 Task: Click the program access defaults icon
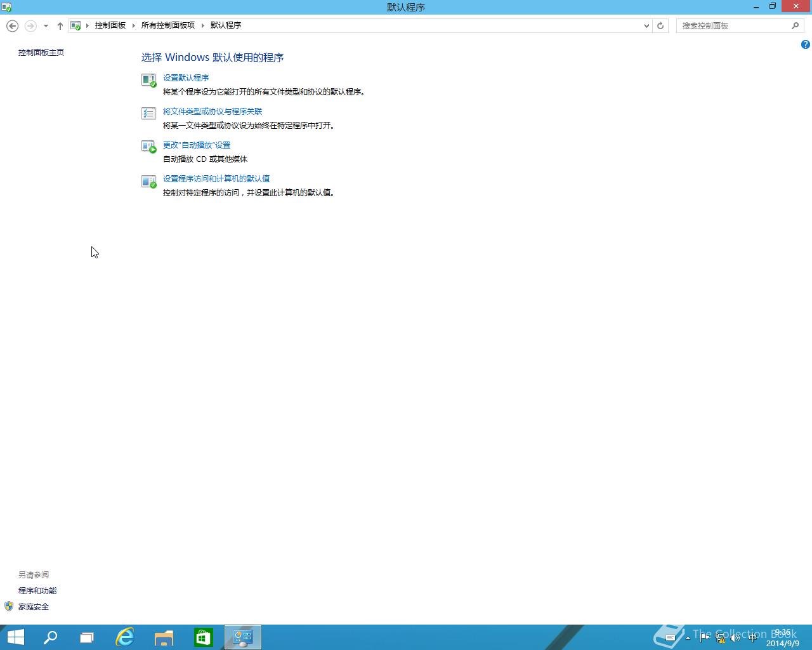pos(148,182)
